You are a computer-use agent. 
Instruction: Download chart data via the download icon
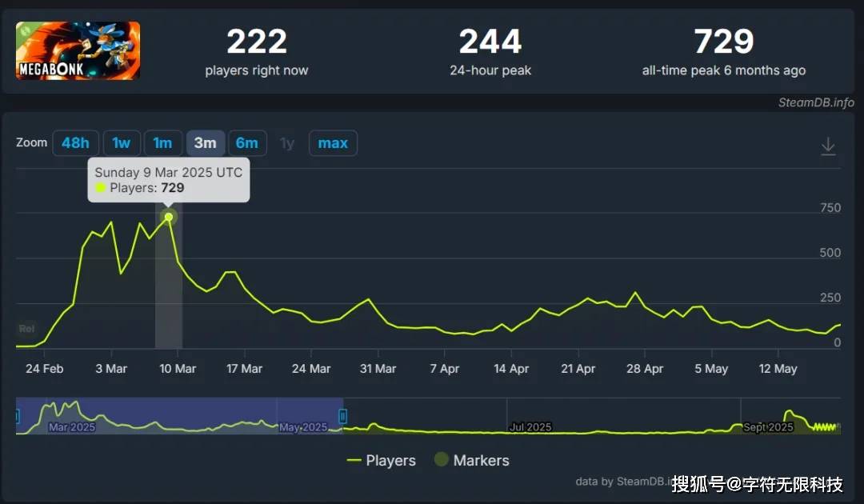[828, 146]
